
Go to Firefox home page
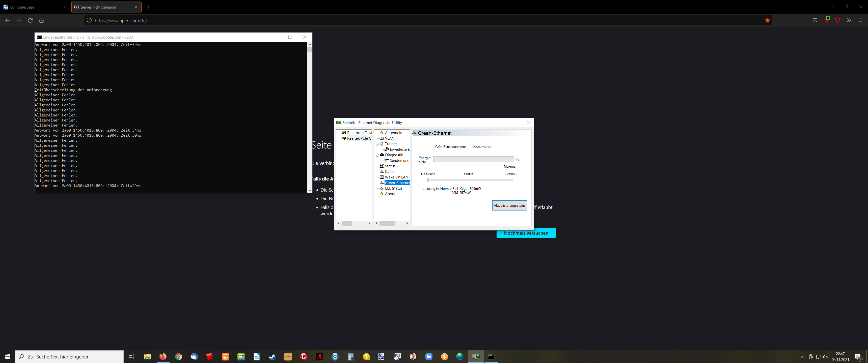point(41,20)
